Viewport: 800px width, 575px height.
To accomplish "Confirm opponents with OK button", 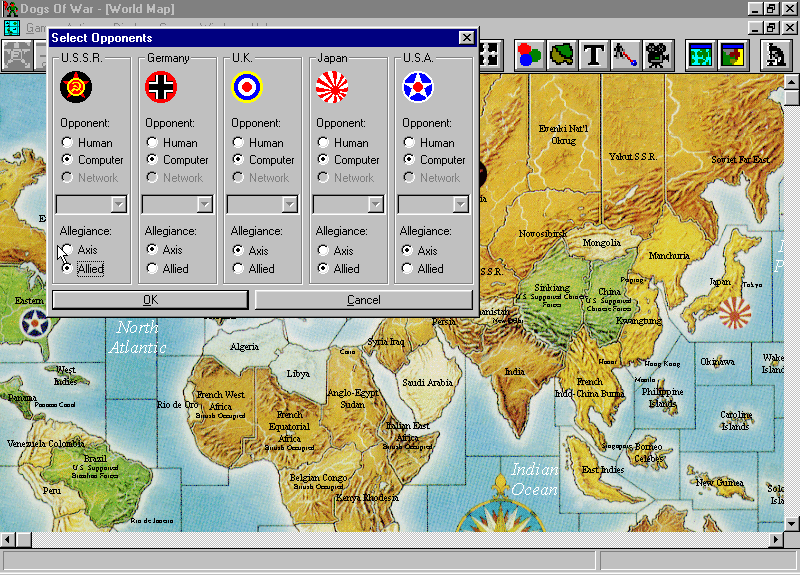I will click(x=151, y=300).
